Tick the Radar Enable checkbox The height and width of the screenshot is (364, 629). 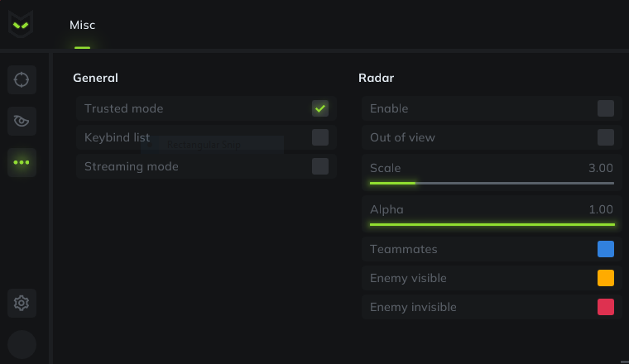605,108
